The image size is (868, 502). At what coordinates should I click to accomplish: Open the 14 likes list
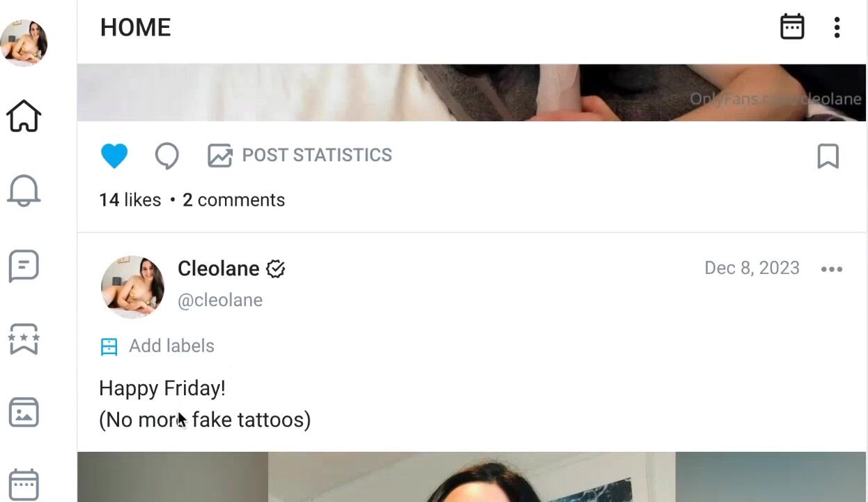tap(130, 200)
